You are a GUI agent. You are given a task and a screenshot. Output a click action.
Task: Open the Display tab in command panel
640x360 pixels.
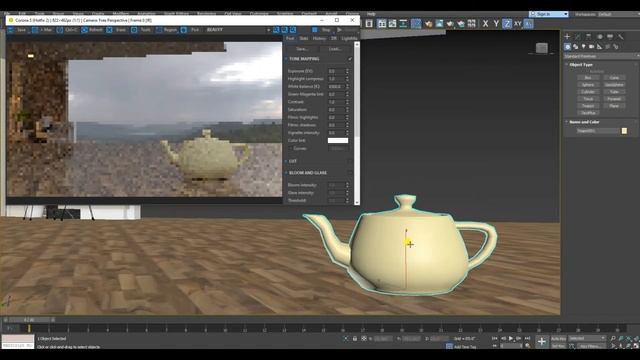point(610,37)
